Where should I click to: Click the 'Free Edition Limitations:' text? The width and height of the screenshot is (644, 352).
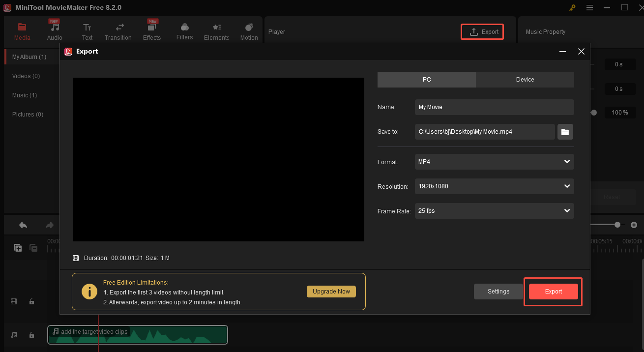[x=136, y=283]
